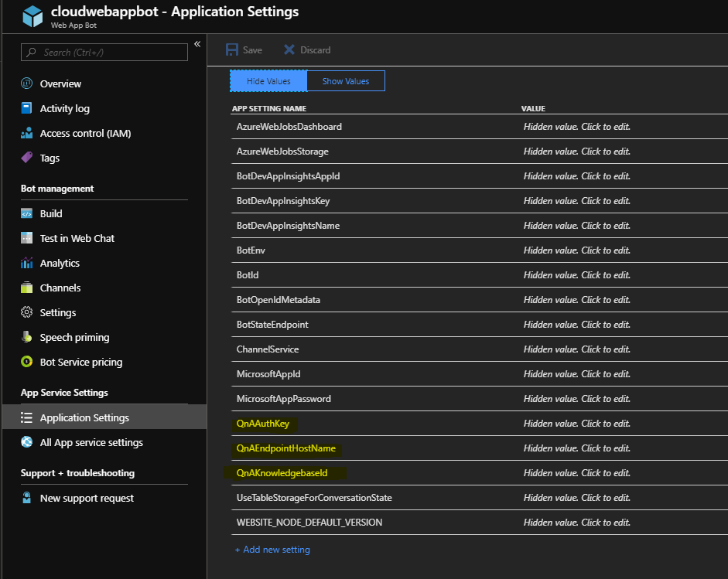Go to Access control (IAM)

[x=85, y=133]
